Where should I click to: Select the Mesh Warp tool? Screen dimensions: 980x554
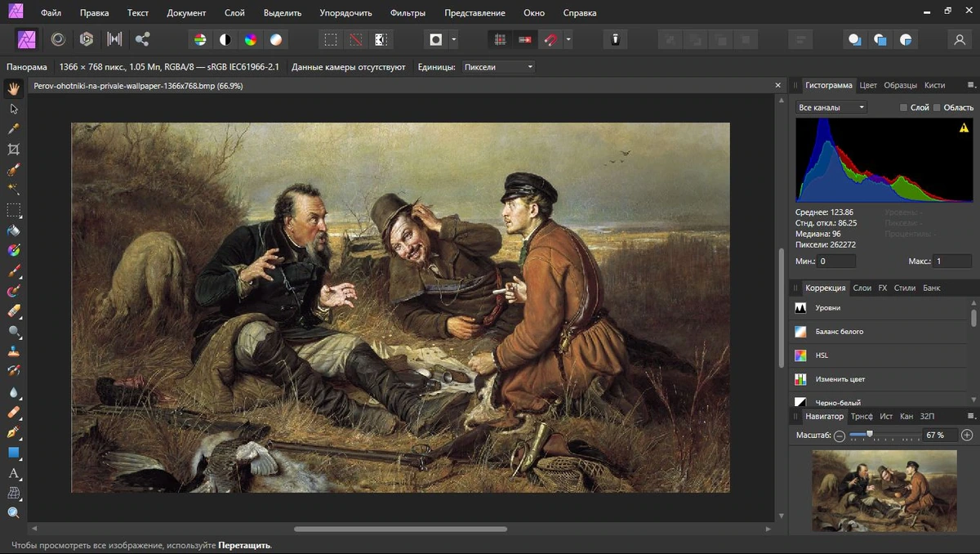tap(13, 493)
